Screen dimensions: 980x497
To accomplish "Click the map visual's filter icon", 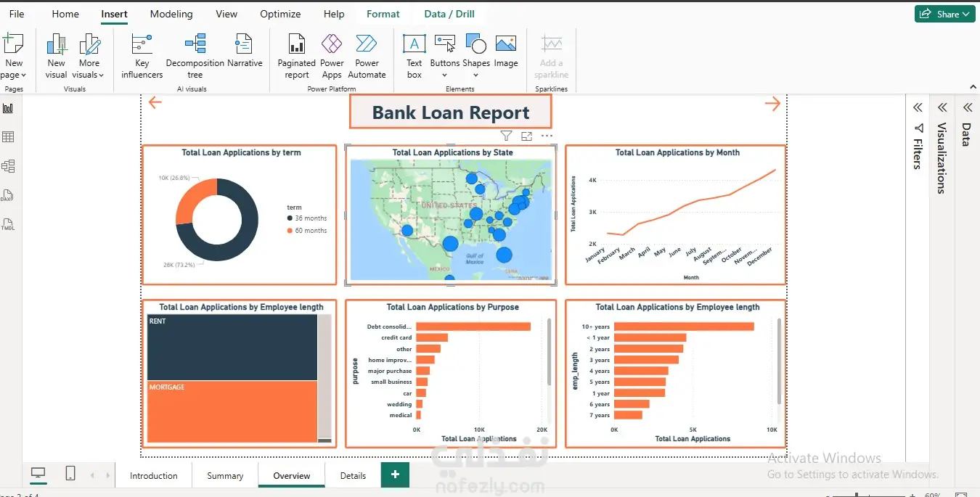I will [506, 136].
